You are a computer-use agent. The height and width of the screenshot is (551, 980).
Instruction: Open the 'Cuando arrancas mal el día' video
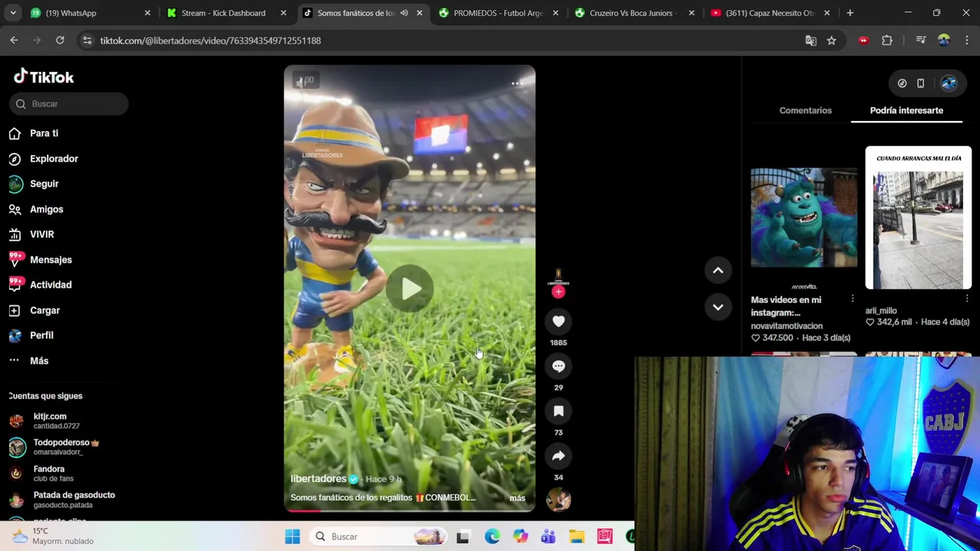pyautogui.click(x=918, y=217)
